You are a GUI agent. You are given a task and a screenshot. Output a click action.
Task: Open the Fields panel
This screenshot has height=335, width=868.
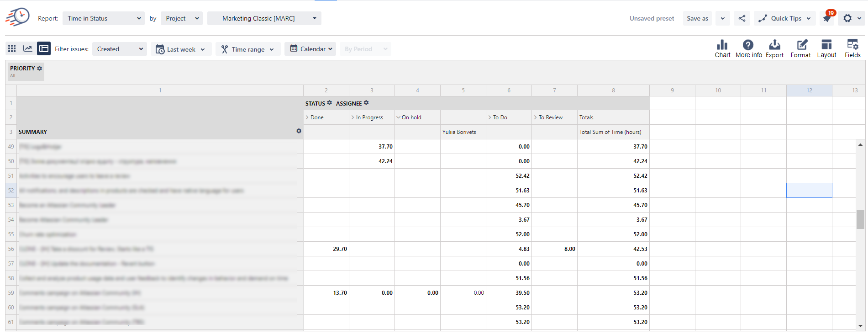pos(852,48)
